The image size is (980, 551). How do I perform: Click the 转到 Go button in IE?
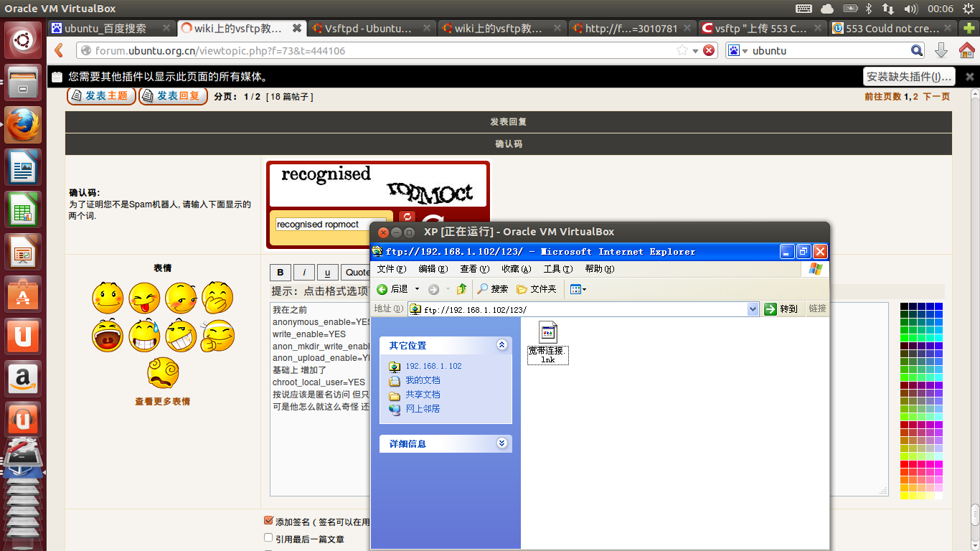tap(782, 309)
